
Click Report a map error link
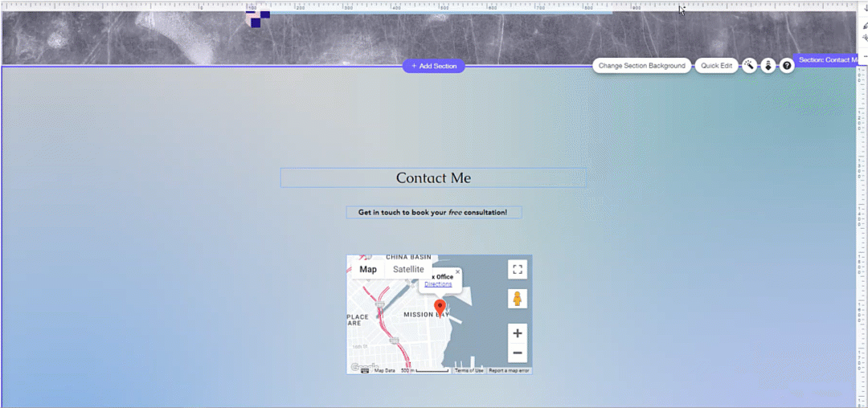click(509, 370)
